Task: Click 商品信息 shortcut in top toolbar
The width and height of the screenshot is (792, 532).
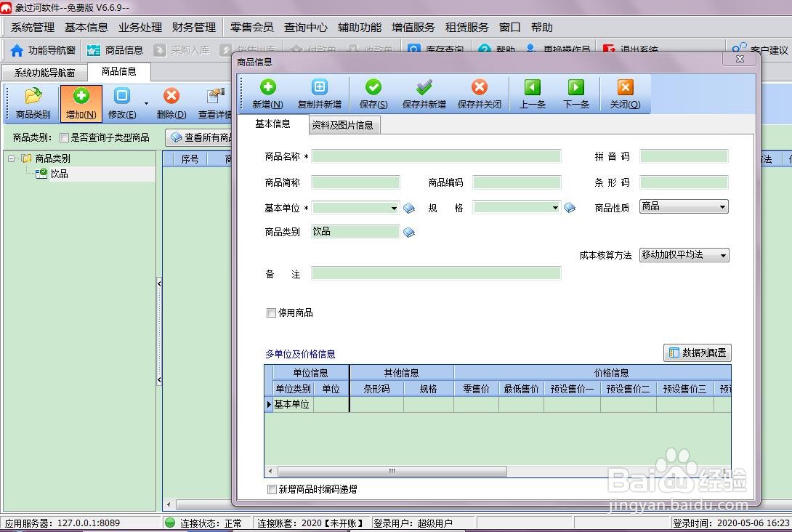Action: point(115,50)
